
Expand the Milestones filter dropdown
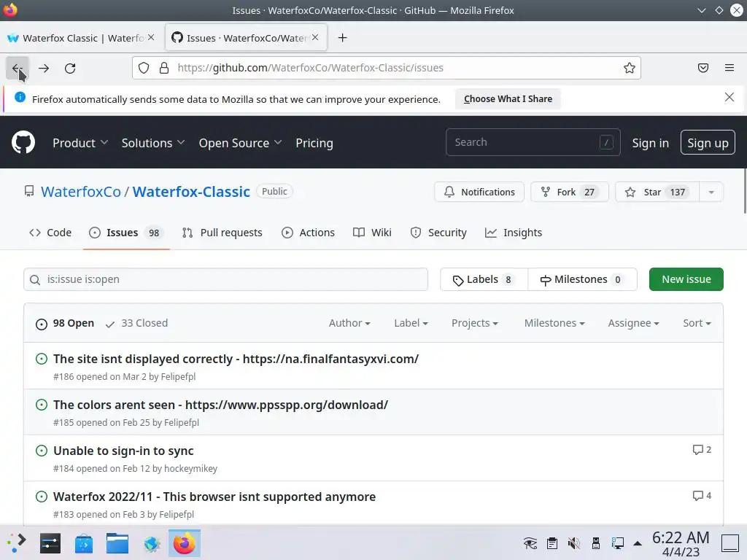[x=554, y=323]
